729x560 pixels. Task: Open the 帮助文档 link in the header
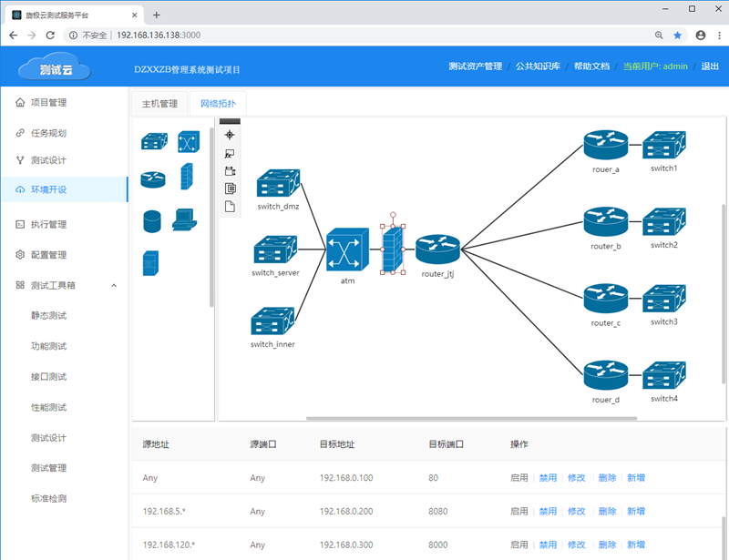click(591, 66)
